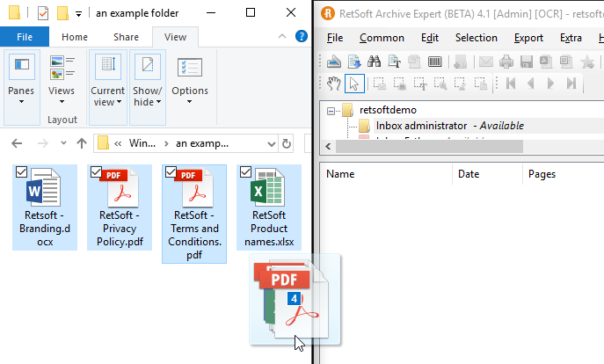The image size is (604, 364).
Task: Click the star favorites icon
Action: pos(587,62)
